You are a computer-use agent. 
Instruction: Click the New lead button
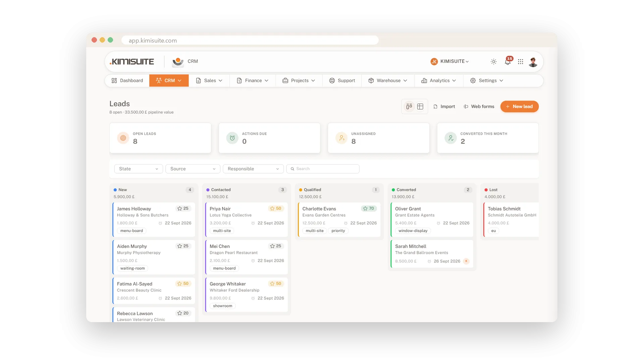[x=519, y=107]
